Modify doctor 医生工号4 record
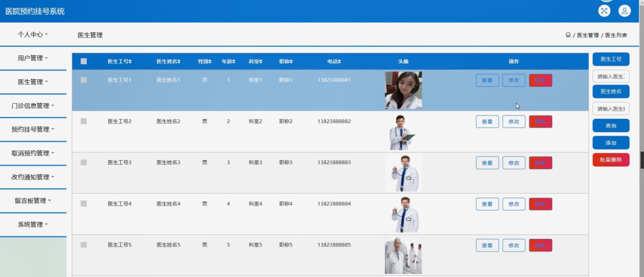 tap(514, 204)
